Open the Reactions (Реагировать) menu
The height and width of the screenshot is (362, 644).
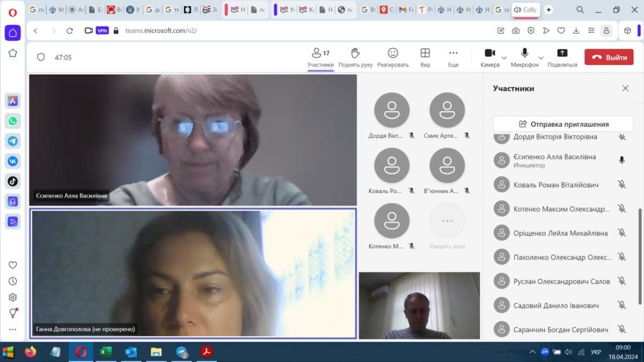tap(393, 53)
